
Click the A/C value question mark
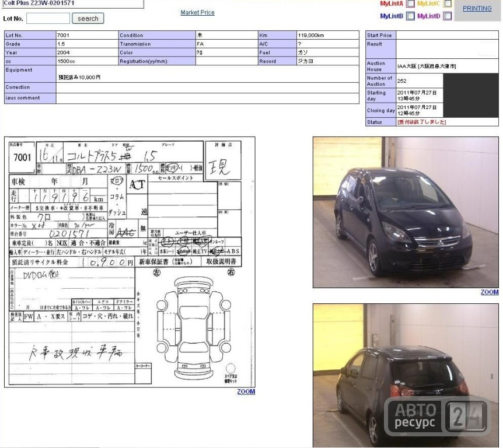[299, 44]
